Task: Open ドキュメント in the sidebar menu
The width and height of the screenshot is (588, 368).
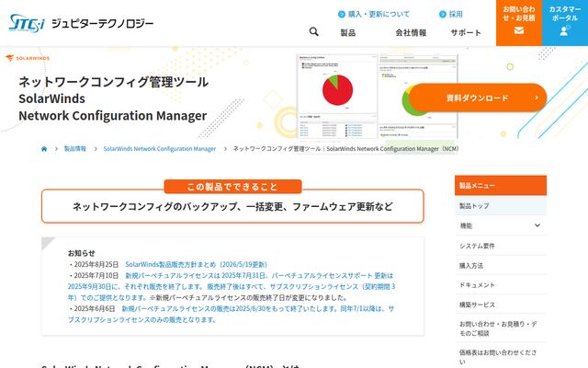Action: pyautogui.click(x=501, y=285)
